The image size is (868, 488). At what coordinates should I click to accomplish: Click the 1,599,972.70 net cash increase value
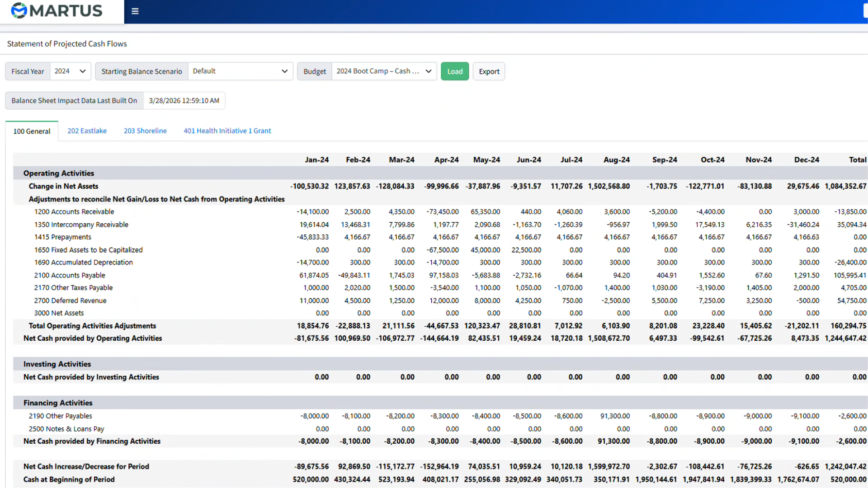609,467
